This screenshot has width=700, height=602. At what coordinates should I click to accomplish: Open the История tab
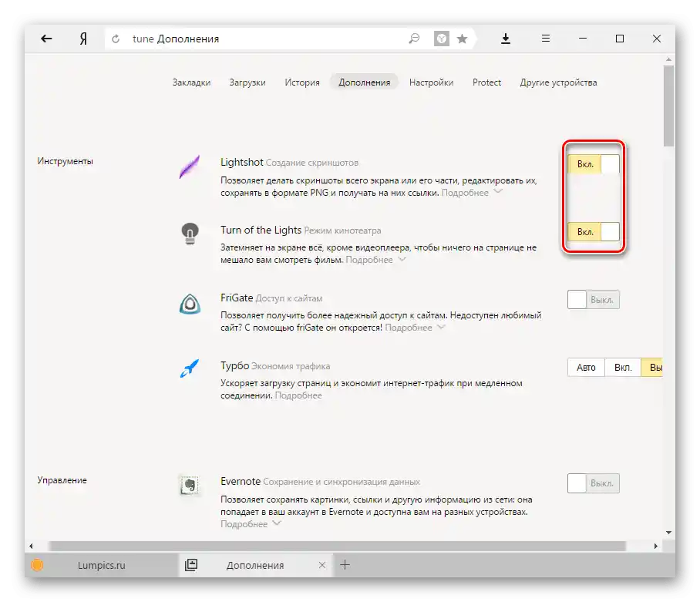[302, 82]
